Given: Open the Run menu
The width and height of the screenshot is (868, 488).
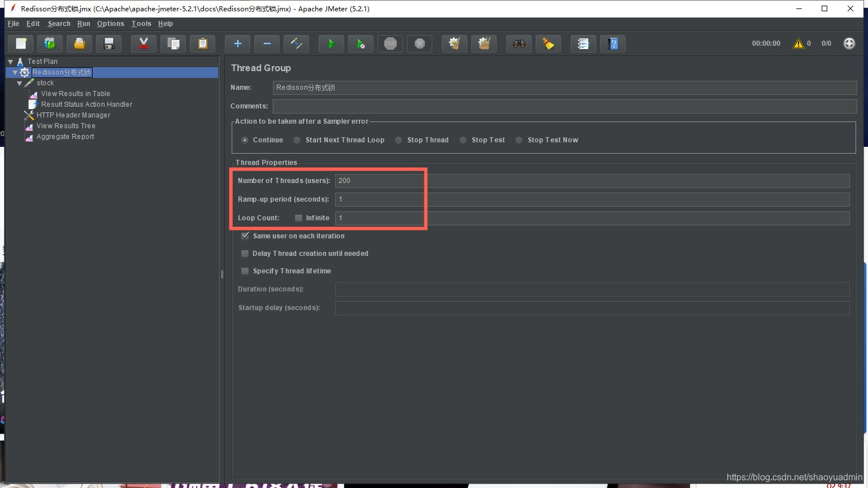Looking at the screenshot, I should tap(84, 24).
